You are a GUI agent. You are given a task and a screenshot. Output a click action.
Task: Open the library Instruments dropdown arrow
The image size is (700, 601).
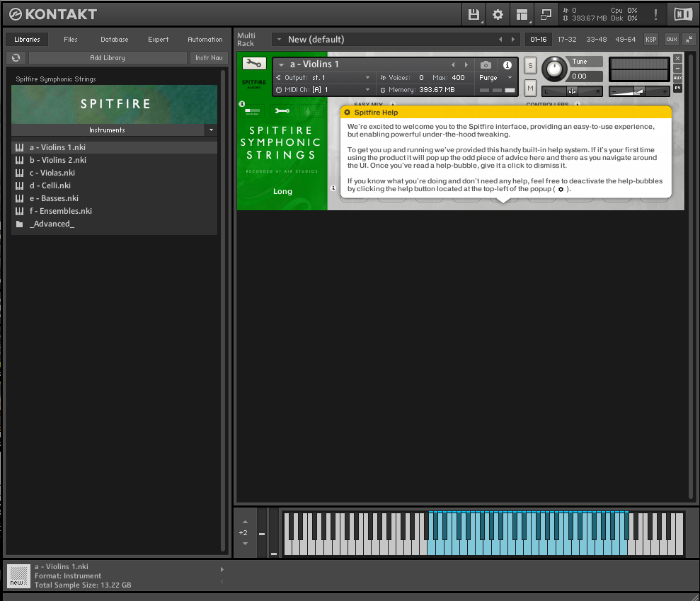(211, 130)
